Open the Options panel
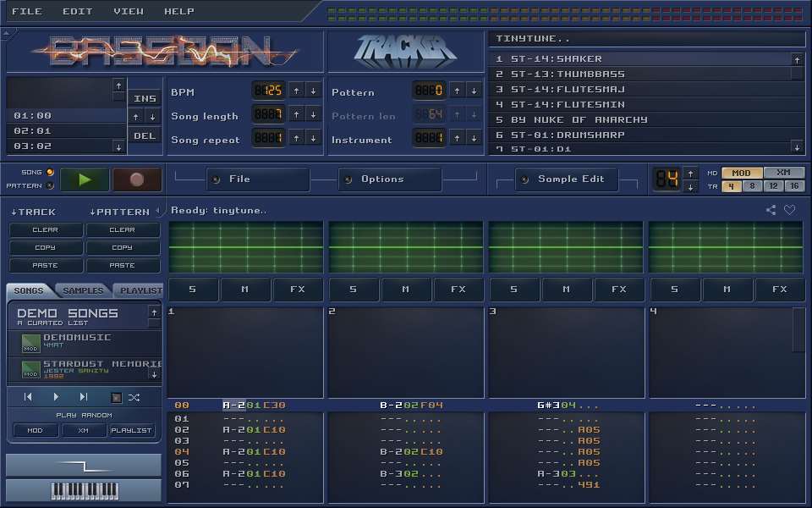This screenshot has width=812, height=508. [x=390, y=179]
